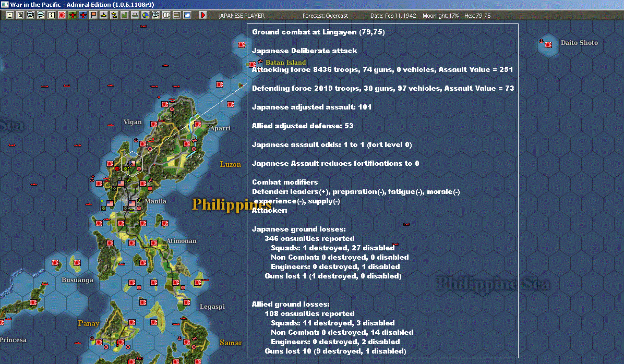Click red plane on blue background icon
This screenshot has width=624, height=364.
click(x=83, y=15)
